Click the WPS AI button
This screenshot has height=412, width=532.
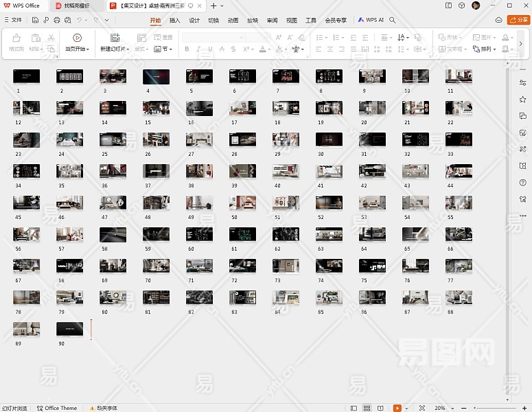tap(371, 21)
